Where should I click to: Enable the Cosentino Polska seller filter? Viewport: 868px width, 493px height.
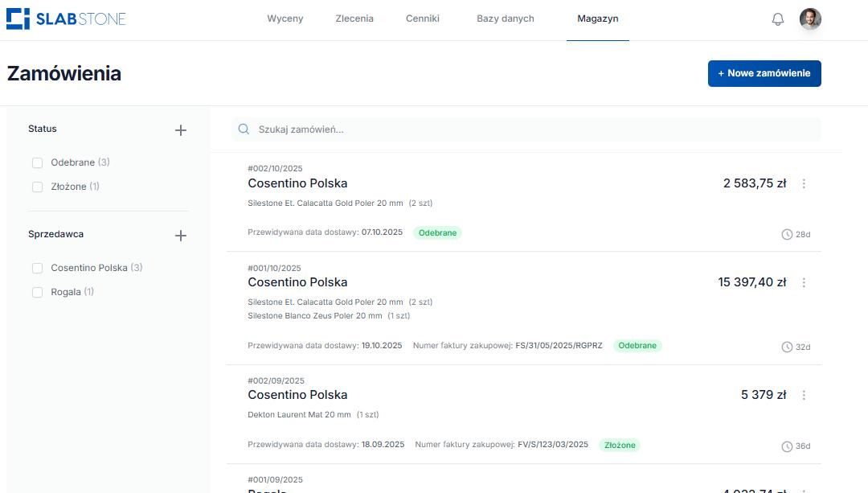(37, 269)
